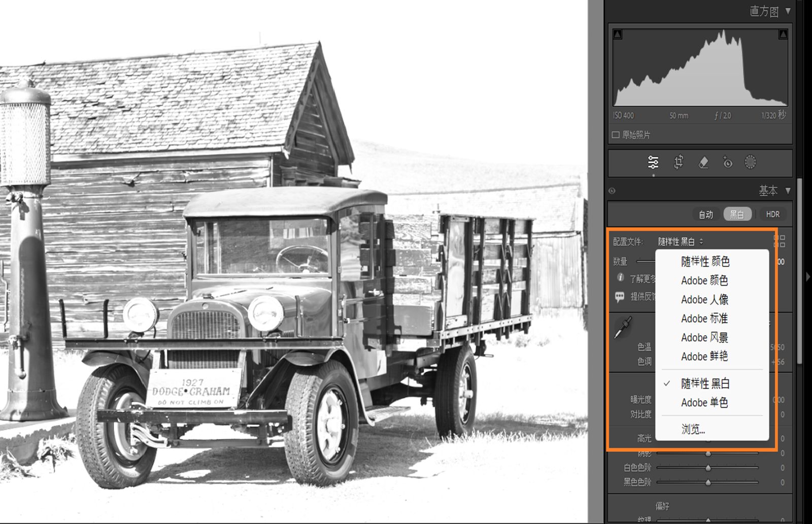
Task: Toggle the highlight clipping indicator in histogram
Action: click(x=783, y=34)
